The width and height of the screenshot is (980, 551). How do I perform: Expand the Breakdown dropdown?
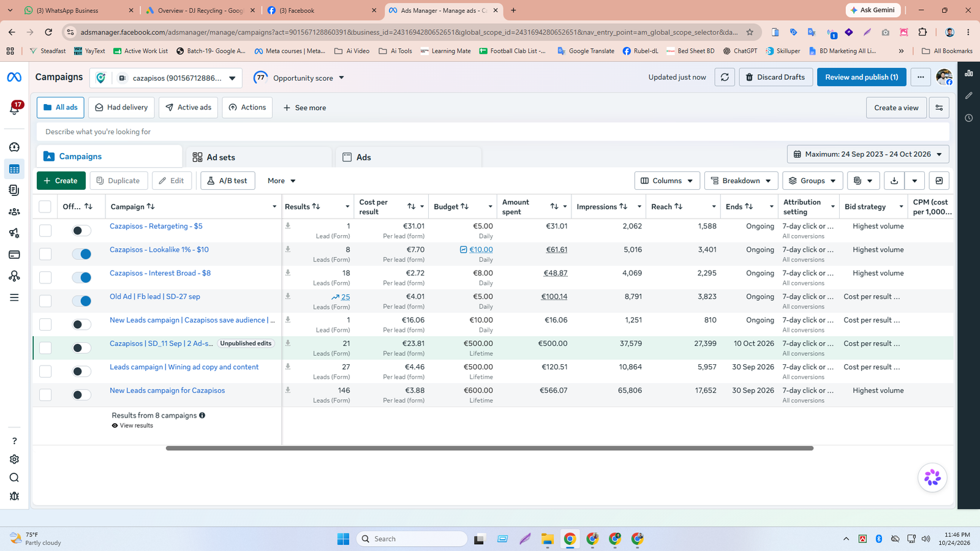pyautogui.click(x=741, y=181)
